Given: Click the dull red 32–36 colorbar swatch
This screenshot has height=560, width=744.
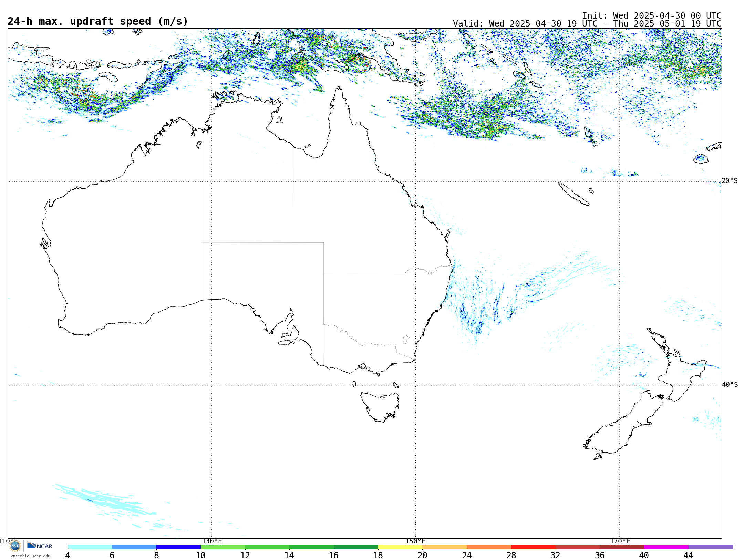Looking at the screenshot, I should [578, 547].
